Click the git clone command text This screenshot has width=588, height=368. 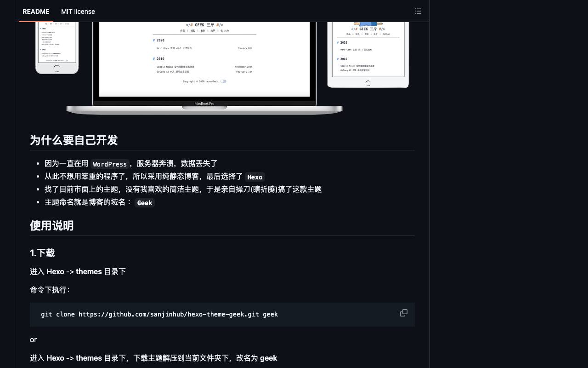(x=159, y=314)
